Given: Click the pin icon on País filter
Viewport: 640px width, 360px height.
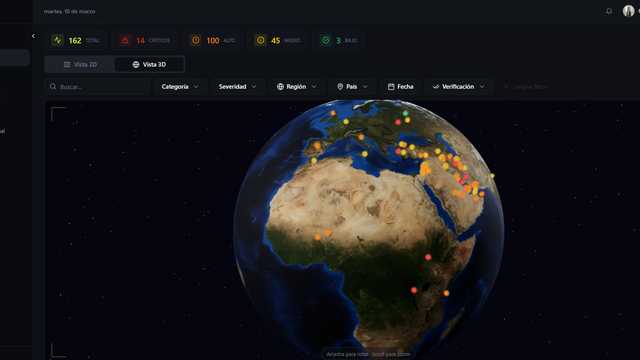Looking at the screenshot, I should (340, 87).
